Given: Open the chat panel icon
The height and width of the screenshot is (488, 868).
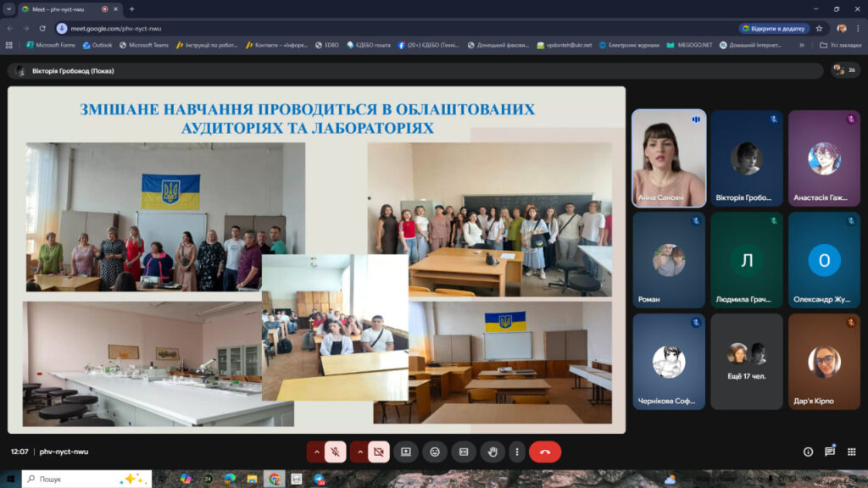Looking at the screenshot, I should (x=830, y=452).
